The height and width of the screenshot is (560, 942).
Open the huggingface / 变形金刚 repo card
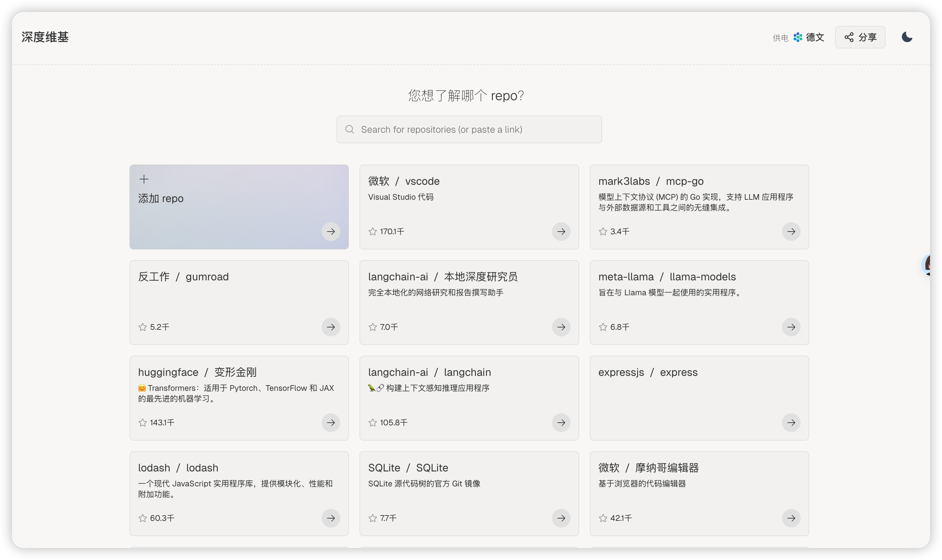tap(239, 398)
